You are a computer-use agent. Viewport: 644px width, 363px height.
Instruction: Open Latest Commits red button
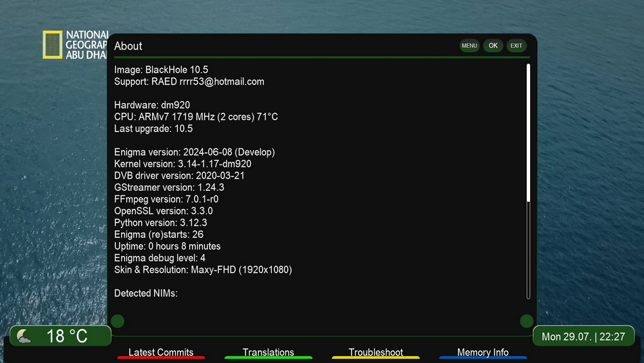pos(161,353)
